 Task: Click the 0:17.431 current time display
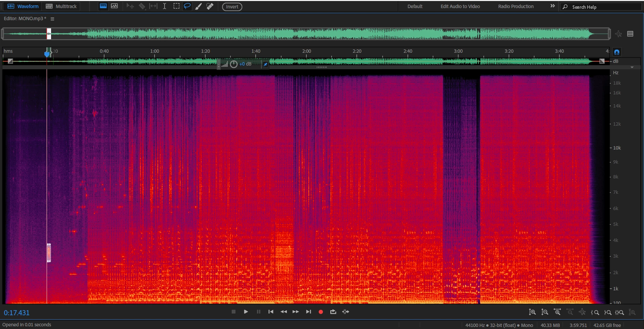[x=17, y=313]
